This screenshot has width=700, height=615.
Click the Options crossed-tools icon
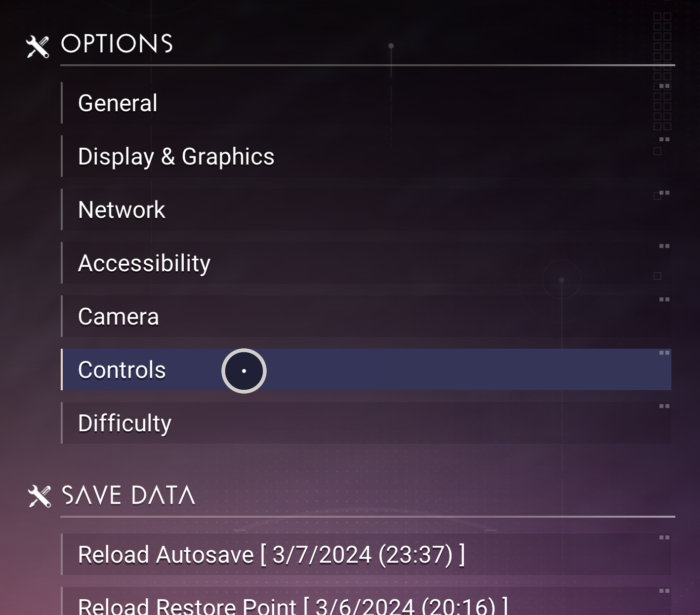[x=38, y=46]
